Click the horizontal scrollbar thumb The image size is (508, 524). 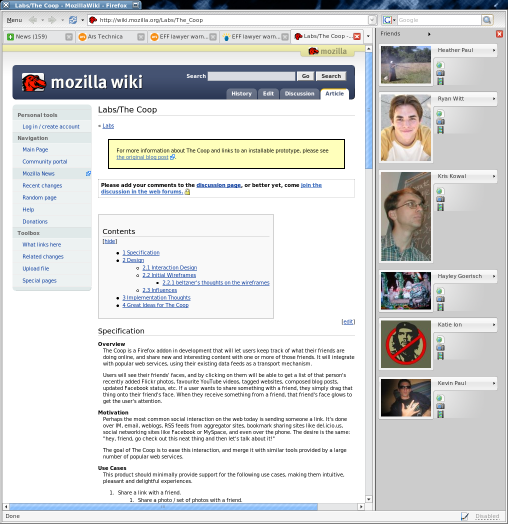pos(163,507)
